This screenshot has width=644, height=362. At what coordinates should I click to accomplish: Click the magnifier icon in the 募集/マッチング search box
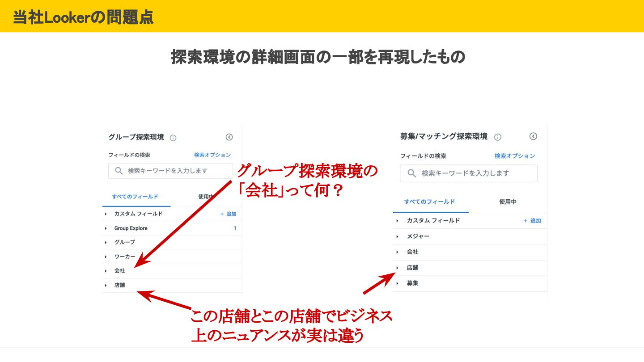412,173
